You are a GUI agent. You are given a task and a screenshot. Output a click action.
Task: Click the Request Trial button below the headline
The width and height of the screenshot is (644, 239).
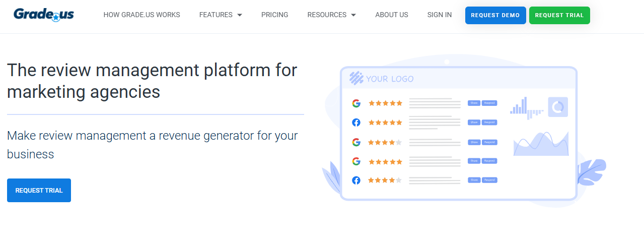tap(39, 191)
